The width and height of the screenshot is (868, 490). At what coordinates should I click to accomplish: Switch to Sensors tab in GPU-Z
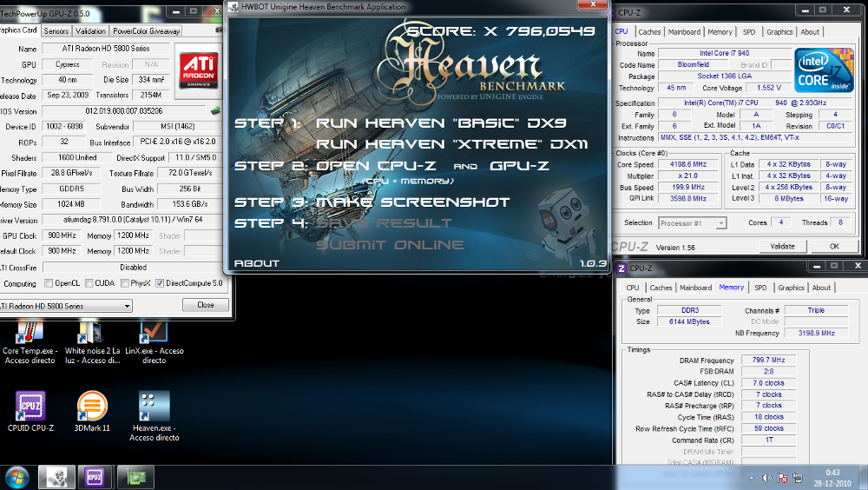[56, 31]
